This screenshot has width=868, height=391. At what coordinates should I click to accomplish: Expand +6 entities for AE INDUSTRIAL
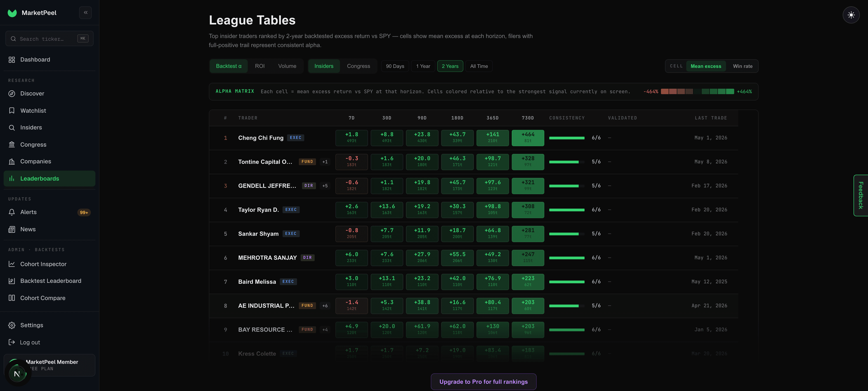(325, 306)
